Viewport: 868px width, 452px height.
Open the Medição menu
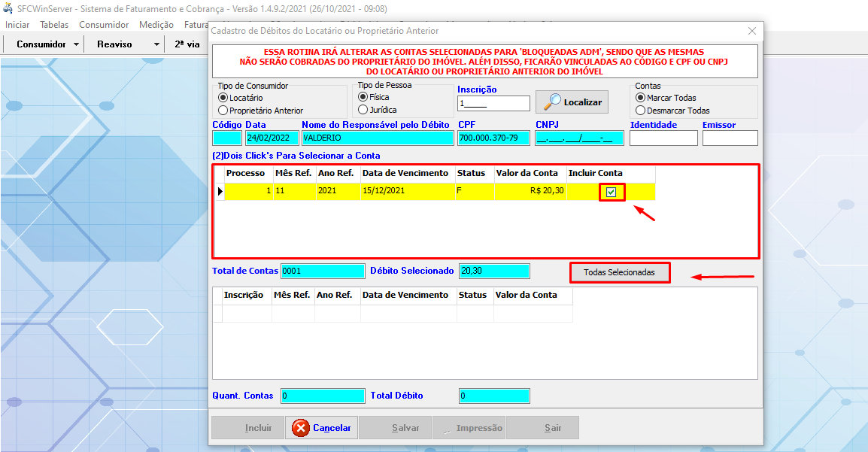156,25
